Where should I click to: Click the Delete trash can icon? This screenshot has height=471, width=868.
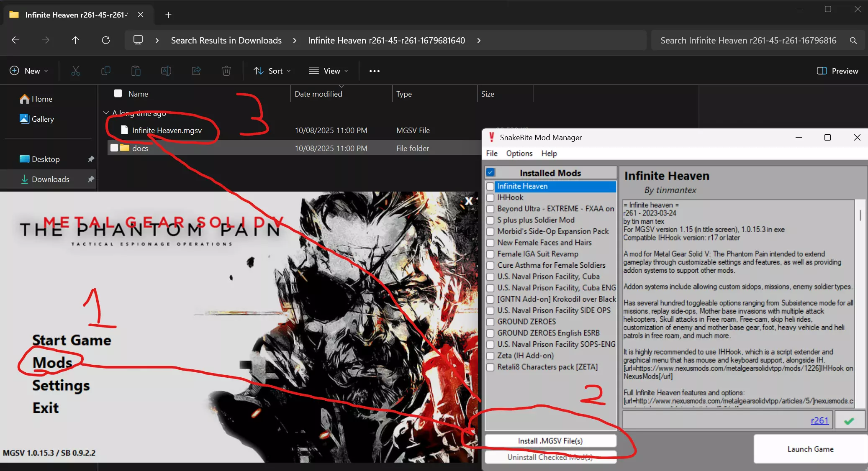pyautogui.click(x=226, y=71)
